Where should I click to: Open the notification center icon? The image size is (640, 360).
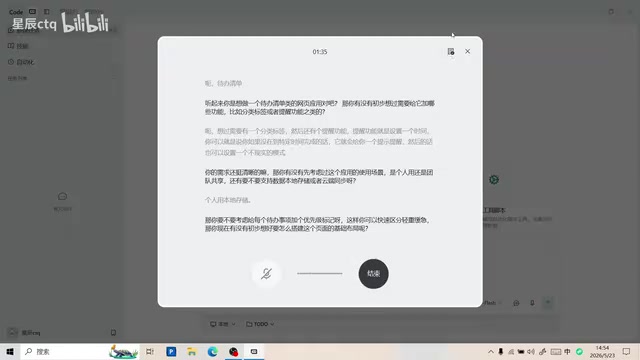pos(627,351)
